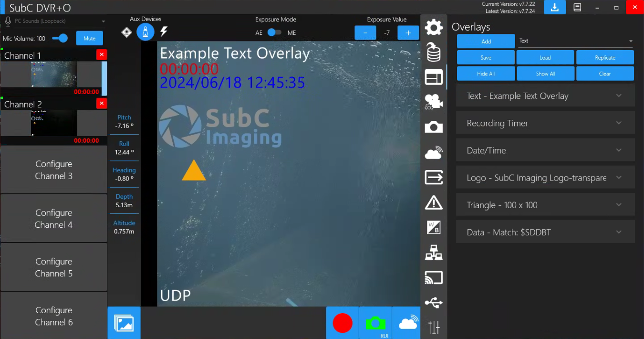Open the overlay type dropdown showing Text

tap(575, 41)
